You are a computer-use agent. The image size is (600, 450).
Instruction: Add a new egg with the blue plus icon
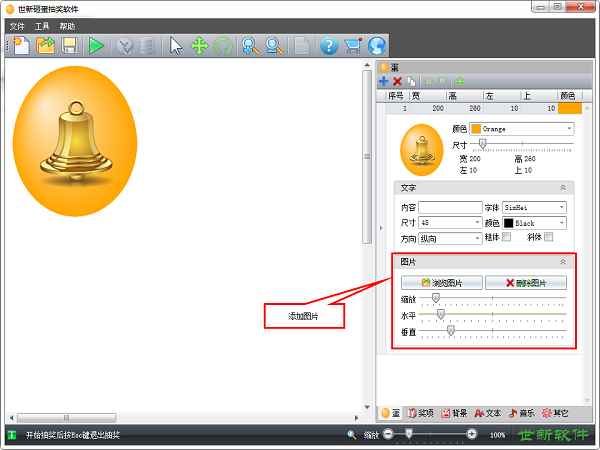(383, 81)
